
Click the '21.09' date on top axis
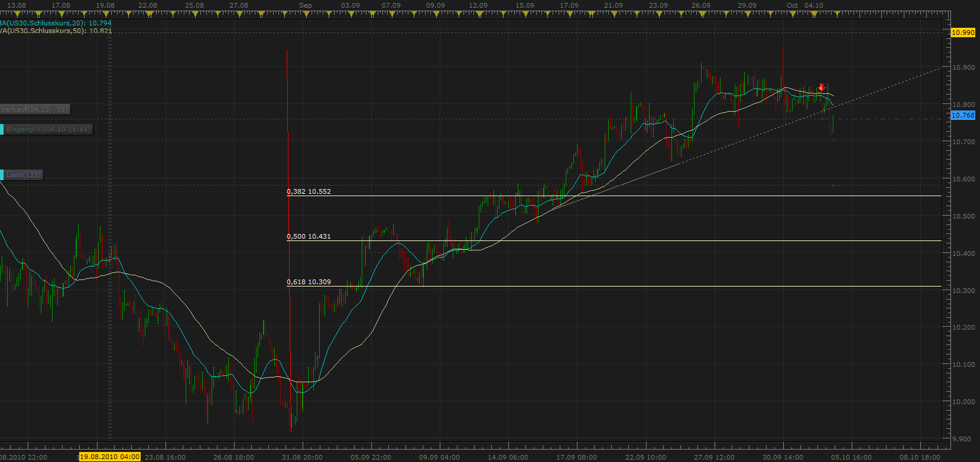tap(613, 5)
